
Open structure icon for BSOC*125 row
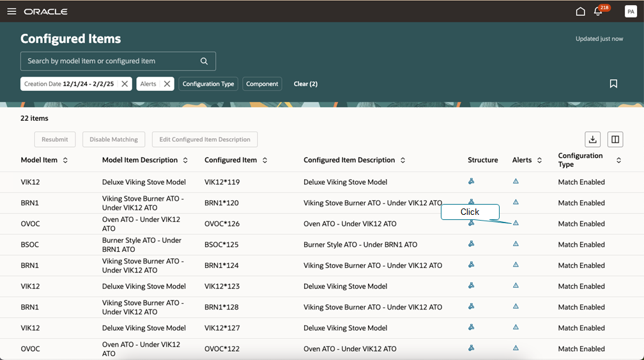tap(471, 244)
